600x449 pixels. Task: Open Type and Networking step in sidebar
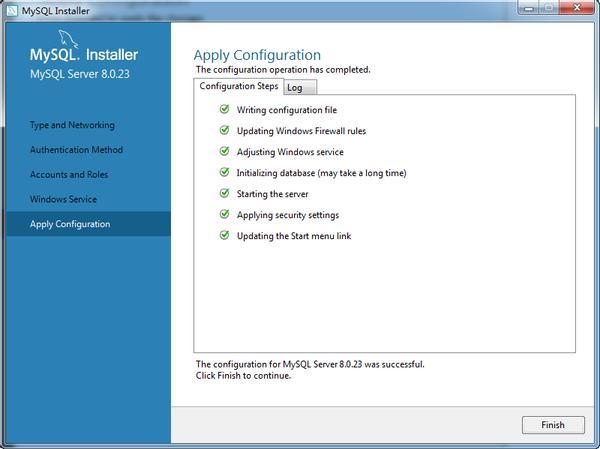click(x=72, y=125)
